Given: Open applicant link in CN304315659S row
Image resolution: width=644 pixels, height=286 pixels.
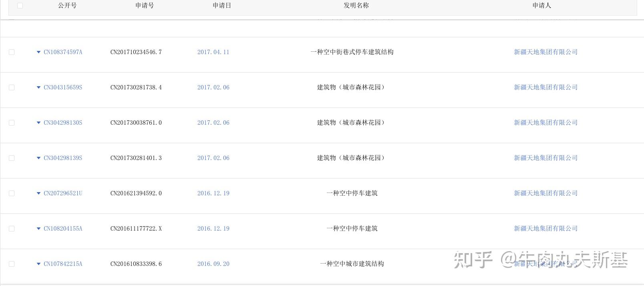Looking at the screenshot, I should [545, 87].
